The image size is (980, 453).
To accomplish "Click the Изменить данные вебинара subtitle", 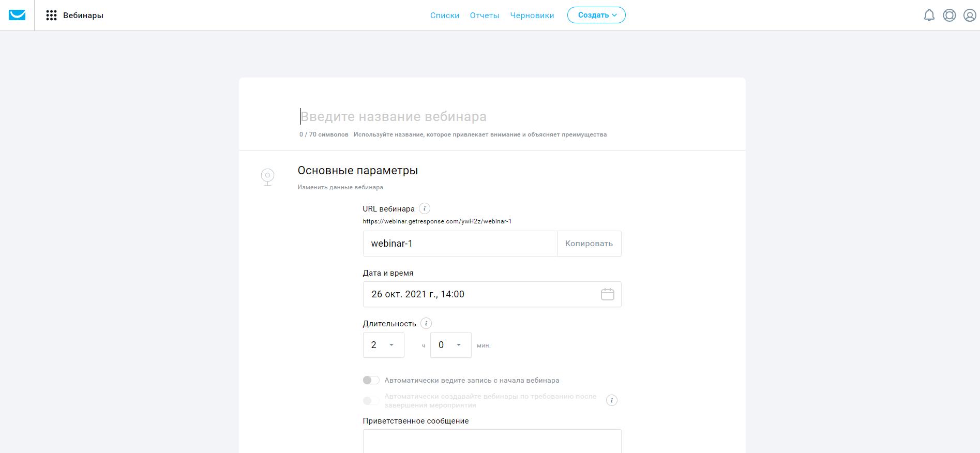I will pos(340,187).
